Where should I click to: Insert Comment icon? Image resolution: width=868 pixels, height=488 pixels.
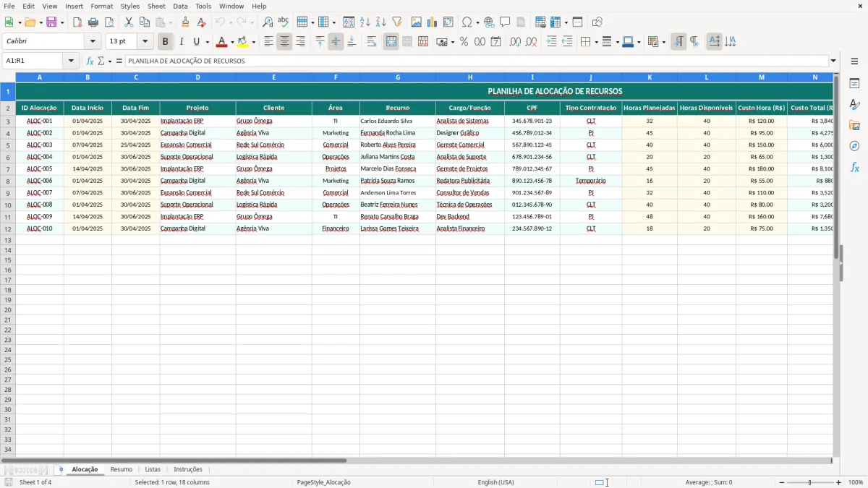(505, 22)
